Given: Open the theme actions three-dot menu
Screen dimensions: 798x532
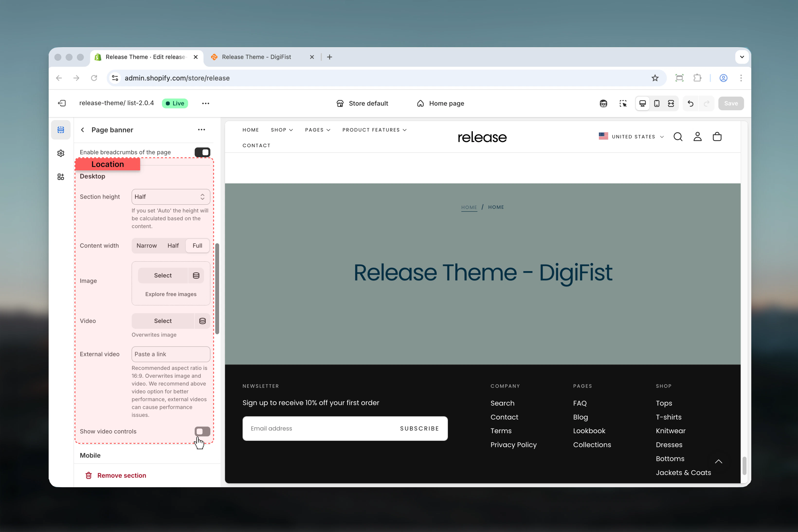Looking at the screenshot, I should coord(206,103).
